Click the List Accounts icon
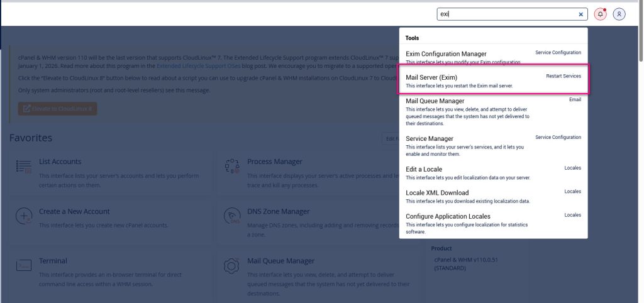The width and height of the screenshot is (644, 303). (24, 167)
